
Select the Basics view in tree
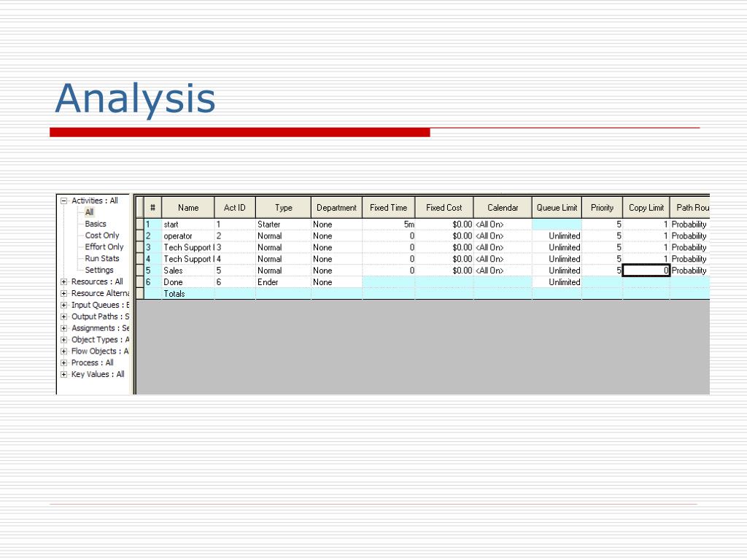[x=96, y=224]
